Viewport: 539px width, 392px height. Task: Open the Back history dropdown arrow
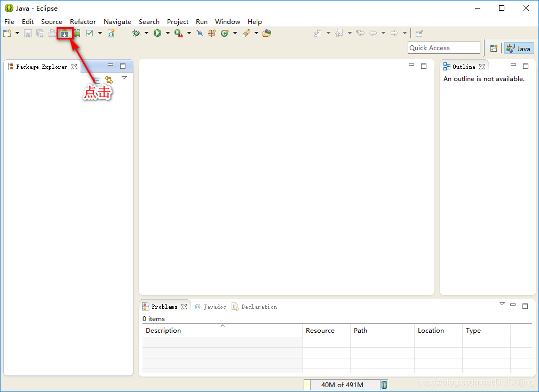click(383, 33)
